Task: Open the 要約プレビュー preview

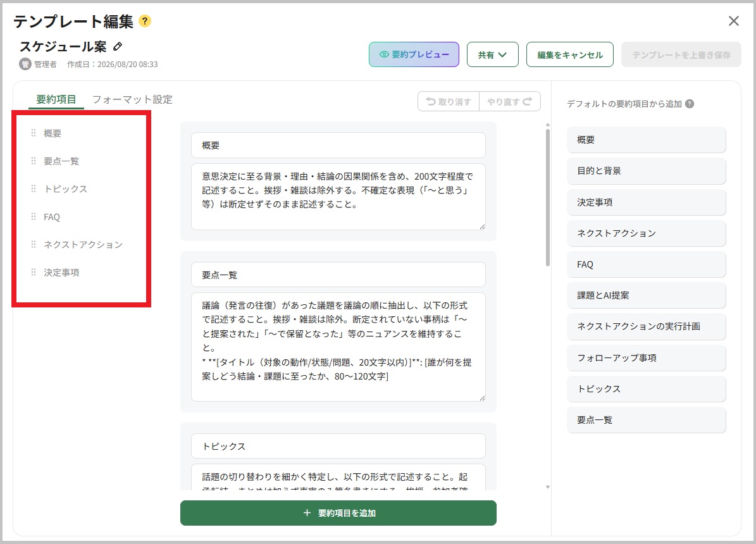Action: [x=414, y=54]
